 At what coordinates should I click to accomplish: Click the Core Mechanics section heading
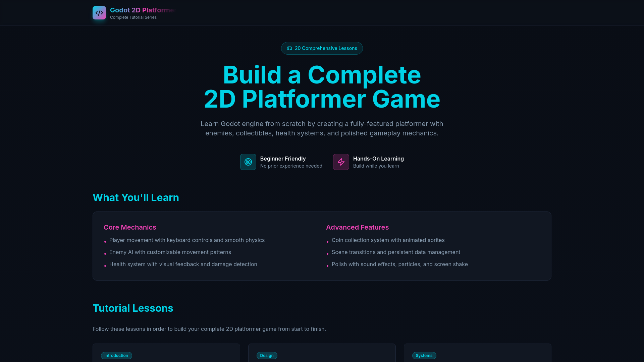pyautogui.click(x=130, y=227)
